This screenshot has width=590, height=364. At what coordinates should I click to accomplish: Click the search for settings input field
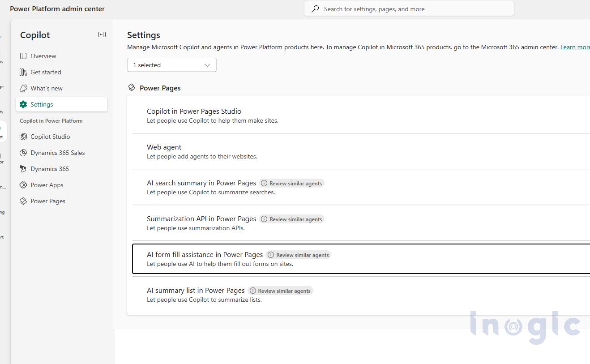point(409,9)
